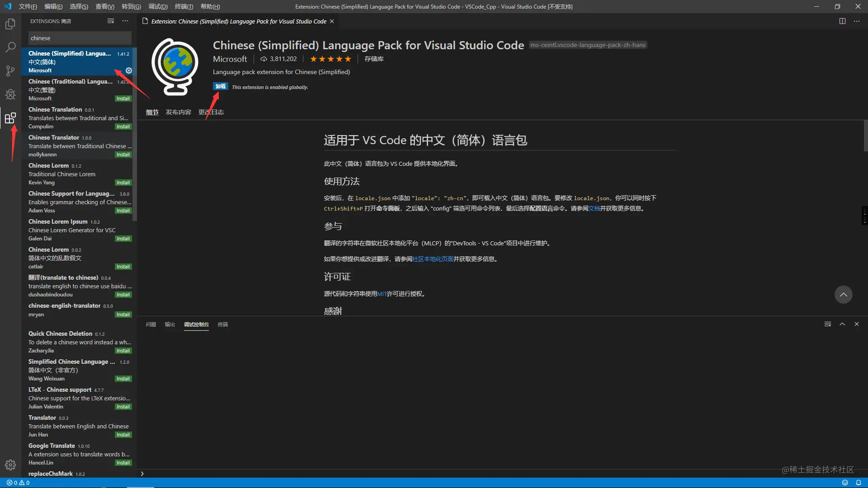This screenshot has width=868, height=488.
Task: Install Chinese Support for LanguageTool by Adam Voss
Action: pos(123,211)
